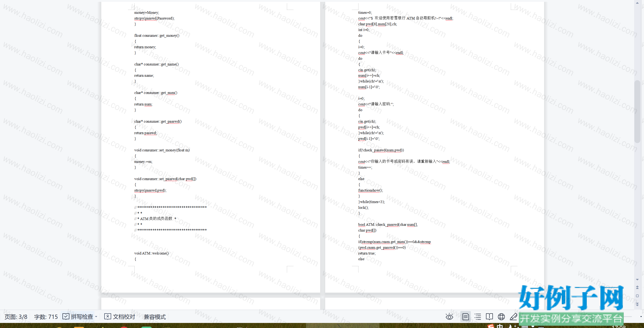Toggle the 中 Chinese input mode indicator
Viewport: 644px width, 328px height.
tap(500, 326)
